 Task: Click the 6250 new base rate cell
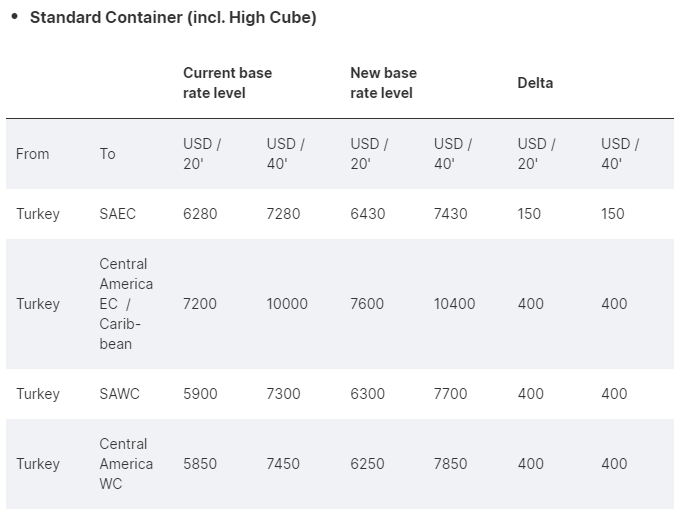click(x=367, y=464)
